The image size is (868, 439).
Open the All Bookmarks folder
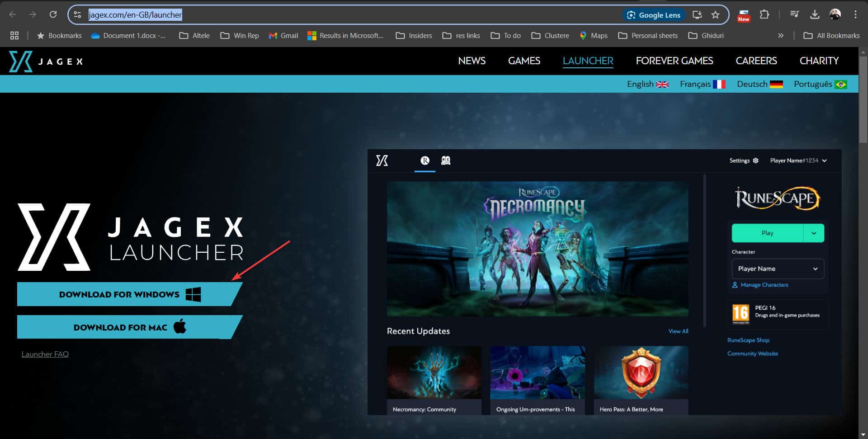(831, 35)
